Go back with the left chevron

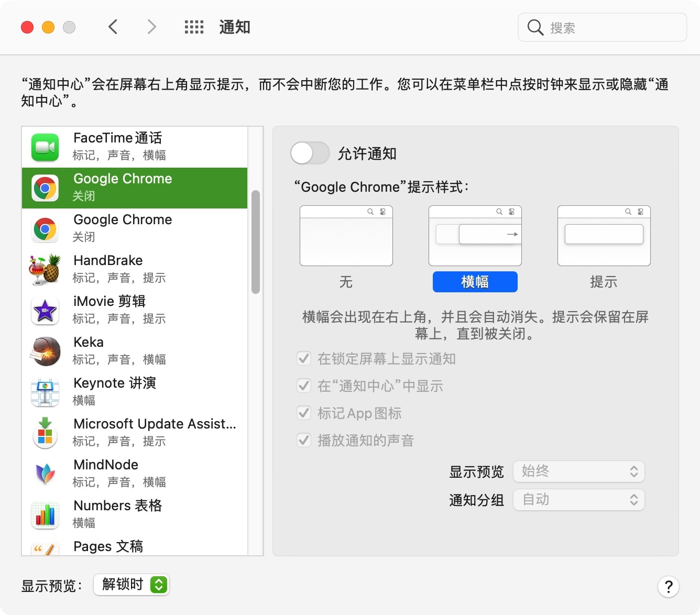[x=113, y=27]
